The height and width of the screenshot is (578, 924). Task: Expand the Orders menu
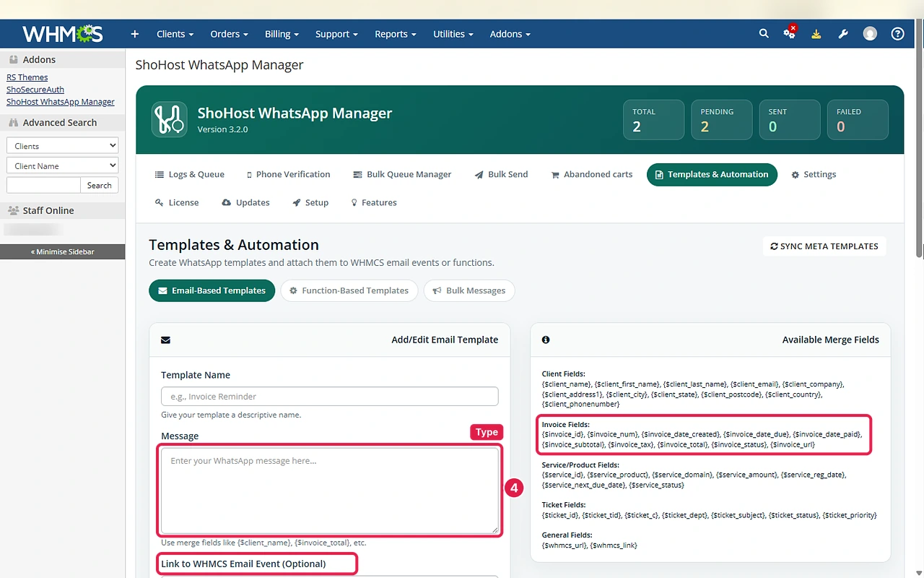pyautogui.click(x=229, y=34)
